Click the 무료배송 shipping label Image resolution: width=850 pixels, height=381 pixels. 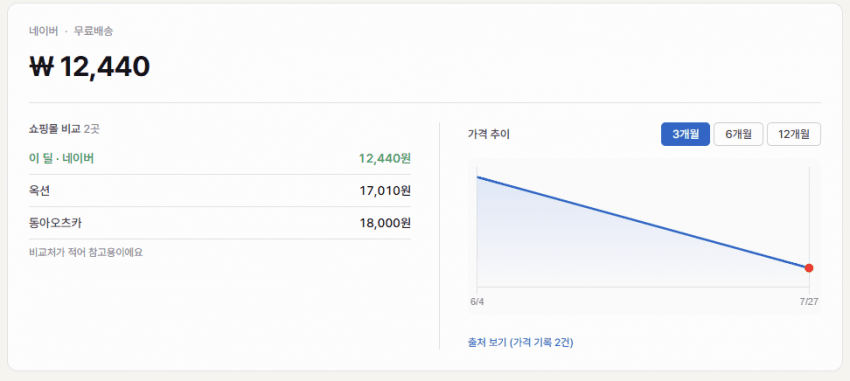click(x=93, y=31)
